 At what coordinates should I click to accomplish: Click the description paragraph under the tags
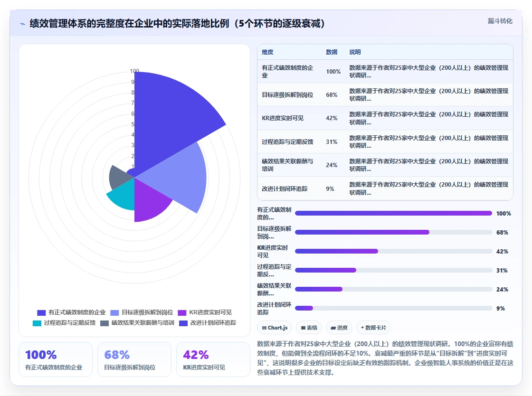click(x=385, y=358)
